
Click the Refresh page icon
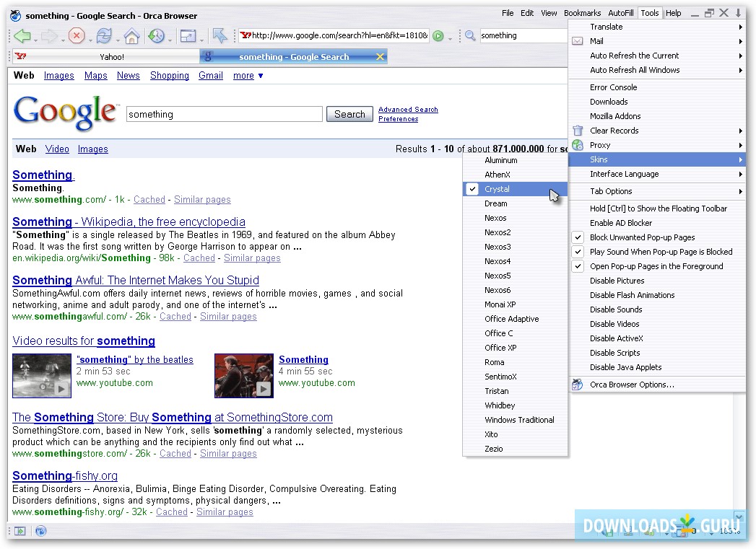click(104, 35)
